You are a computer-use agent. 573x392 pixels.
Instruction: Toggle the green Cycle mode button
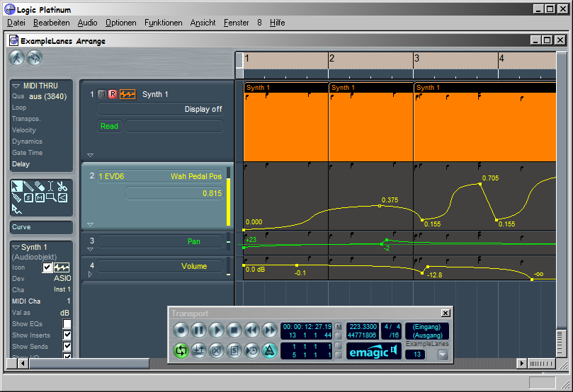(x=181, y=350)
